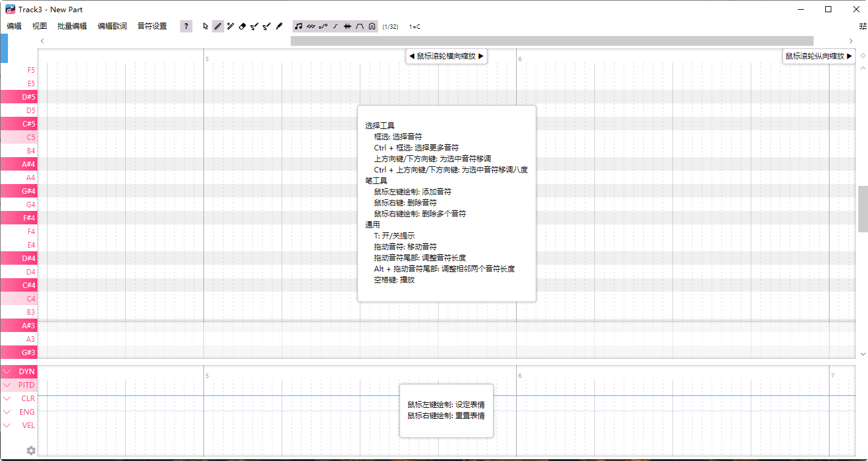
Task: Open the 编辑 menu
Action: 13,26
